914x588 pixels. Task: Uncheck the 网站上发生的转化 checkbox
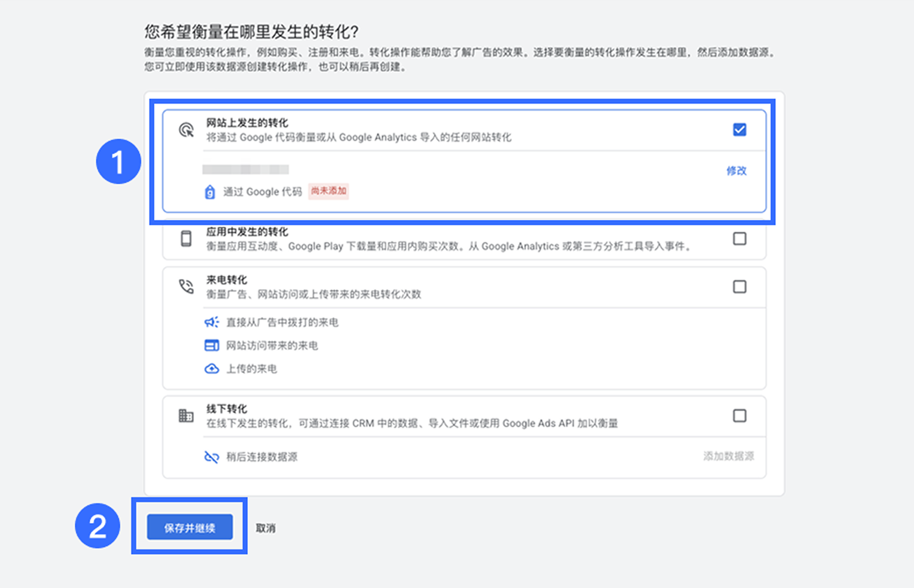tap(739, 130)
